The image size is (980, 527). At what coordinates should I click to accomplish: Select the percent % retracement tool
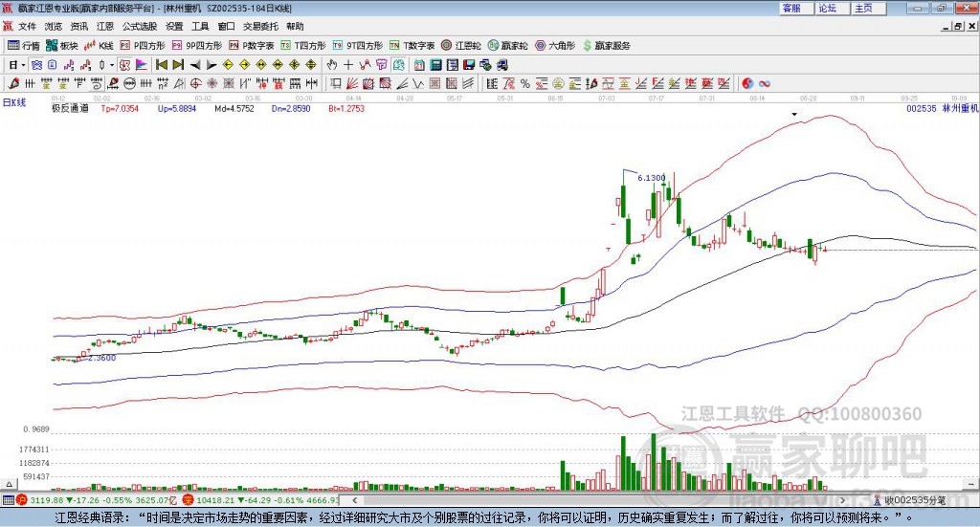(x=525, y=83)
